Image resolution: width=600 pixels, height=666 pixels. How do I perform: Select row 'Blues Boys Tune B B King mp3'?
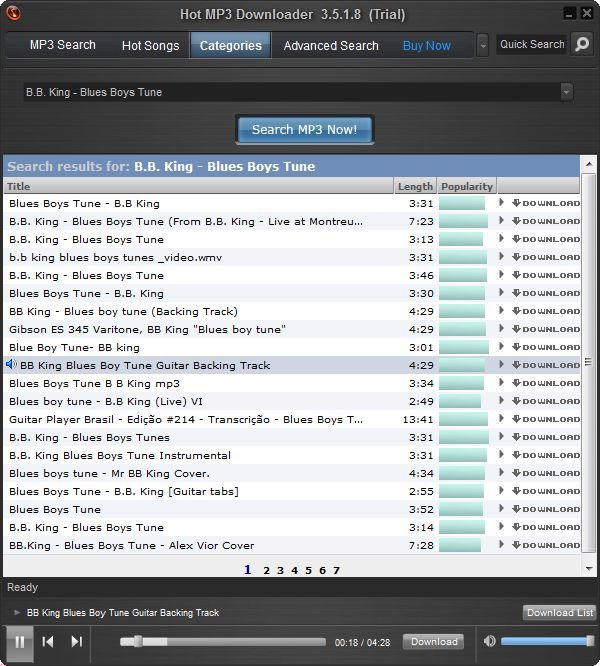click(x=292, y=383)
